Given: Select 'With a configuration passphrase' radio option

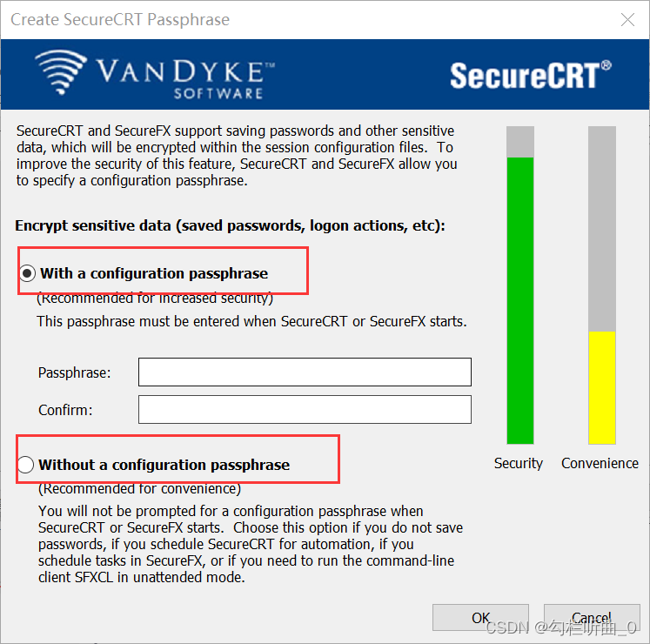Looking at the screenshot, I should [x=28, y=273].
